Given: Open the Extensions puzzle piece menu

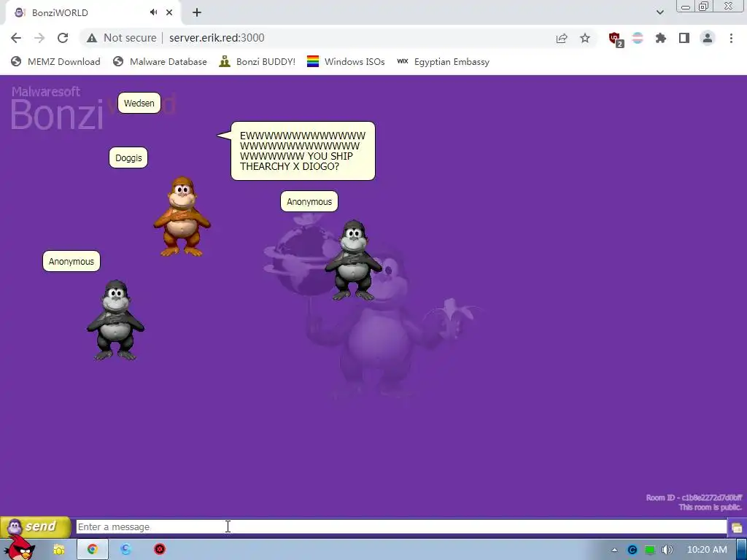Looking at the screenshot, I should point(661,38).
